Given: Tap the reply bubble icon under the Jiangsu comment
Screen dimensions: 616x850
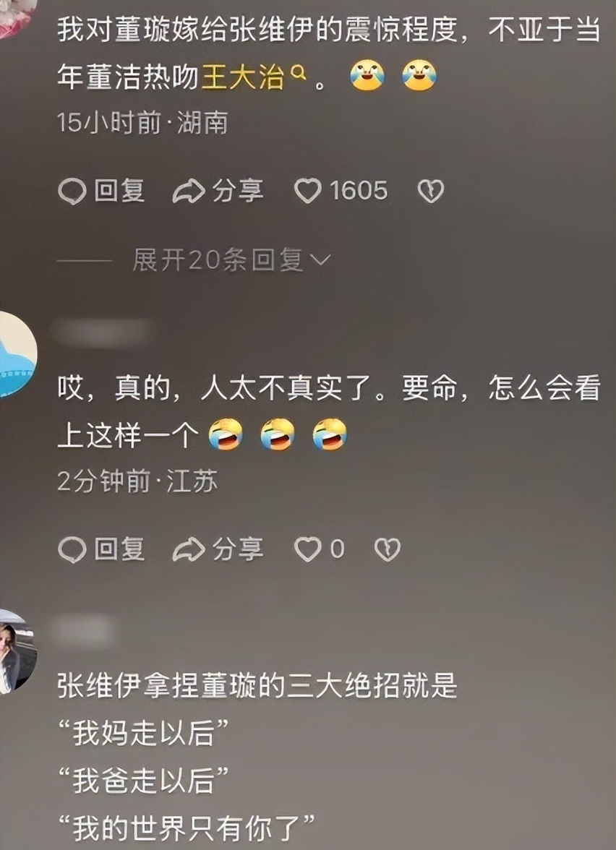Looking at the screenshot, I should (72, 550).
